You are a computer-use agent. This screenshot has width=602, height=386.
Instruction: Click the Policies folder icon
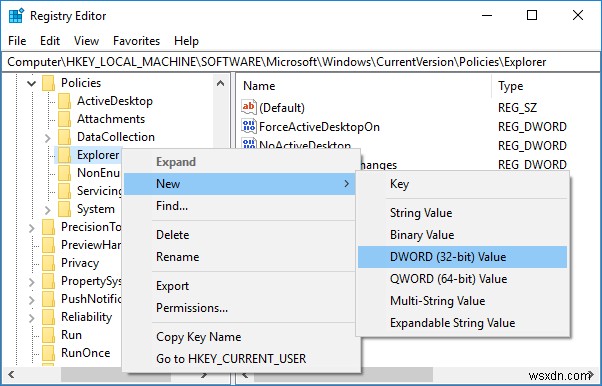[x=49, y=83]
